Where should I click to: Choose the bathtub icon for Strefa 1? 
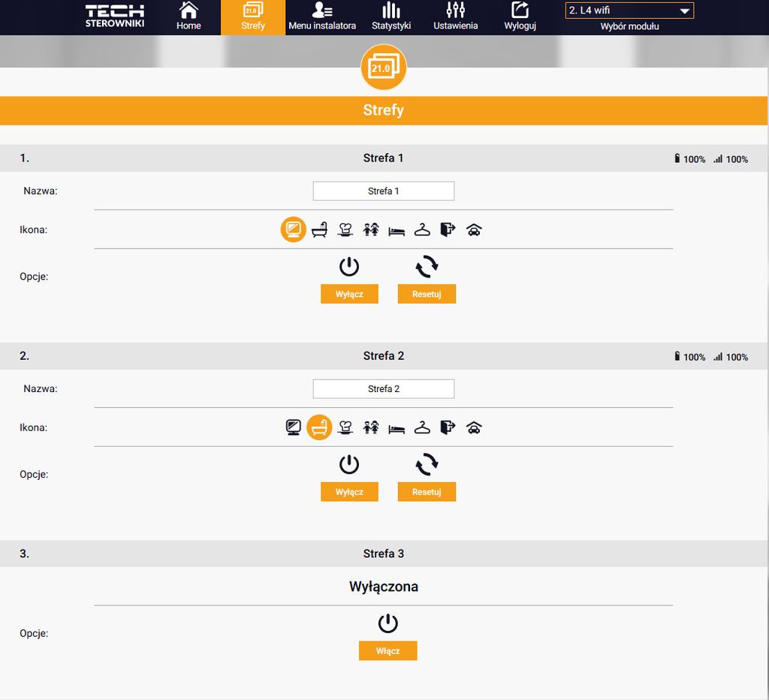click(x=319, y=230)
